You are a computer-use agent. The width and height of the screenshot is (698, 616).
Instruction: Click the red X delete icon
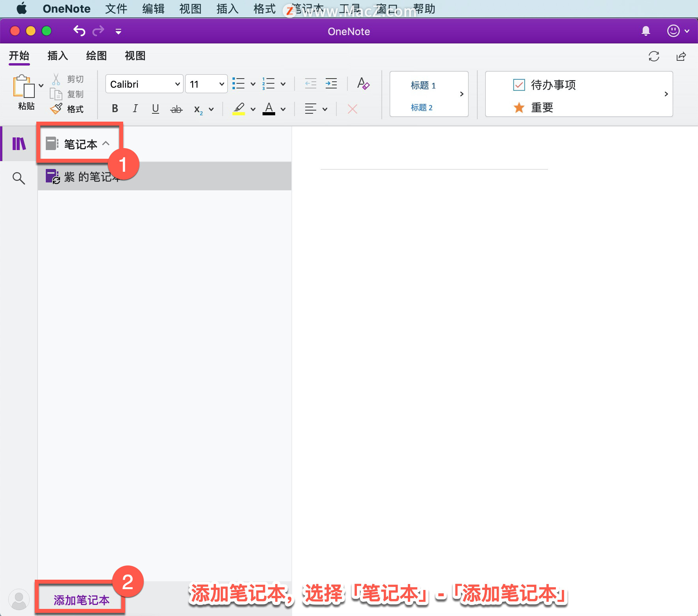point(353,109)
